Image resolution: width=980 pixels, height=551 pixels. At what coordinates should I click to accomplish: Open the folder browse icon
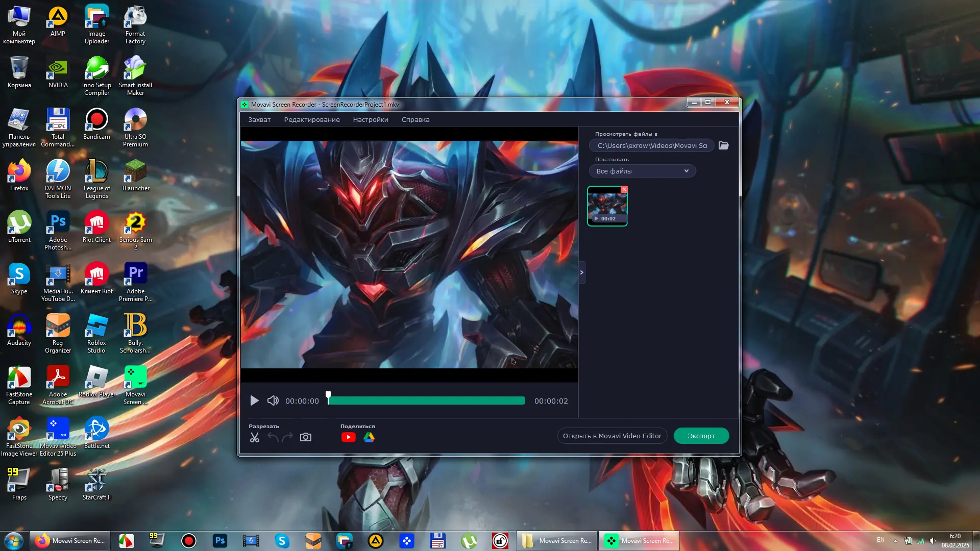[723, 145]
